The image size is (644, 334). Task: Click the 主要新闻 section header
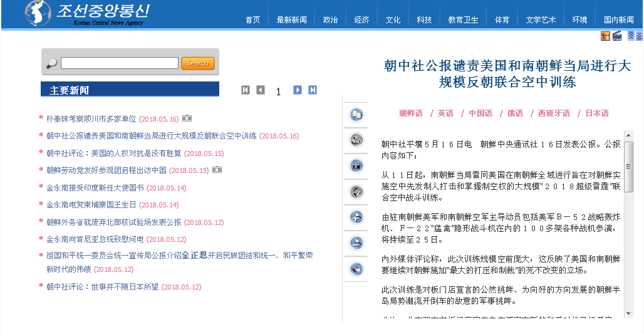point(130,90)
